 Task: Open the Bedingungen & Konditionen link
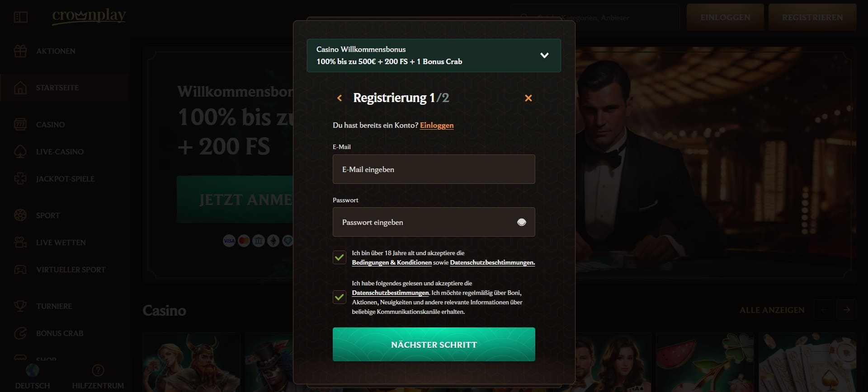tap(392, 262)
